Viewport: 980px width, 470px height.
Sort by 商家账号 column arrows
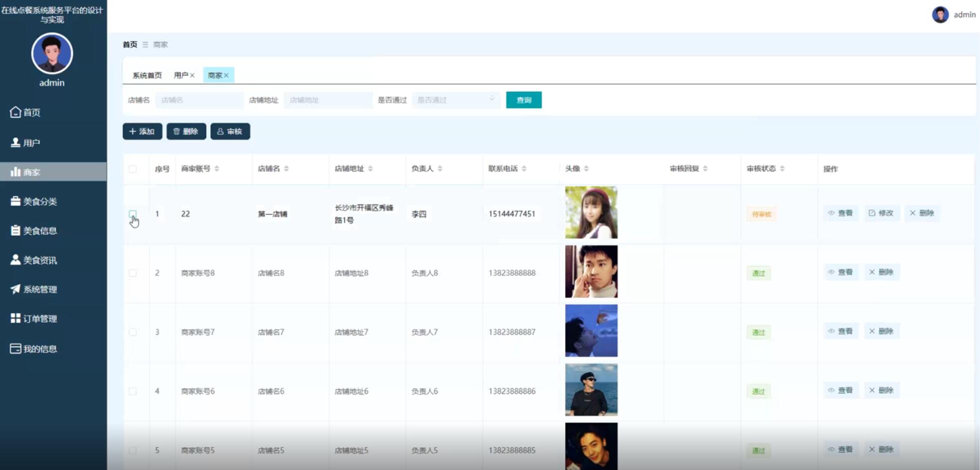click(x=217, y=169)
